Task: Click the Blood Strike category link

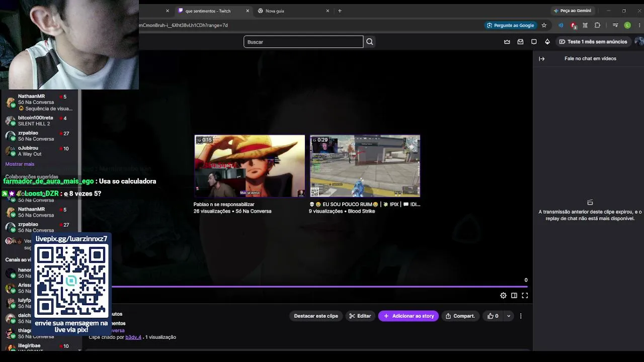Action: click(361, 212)
